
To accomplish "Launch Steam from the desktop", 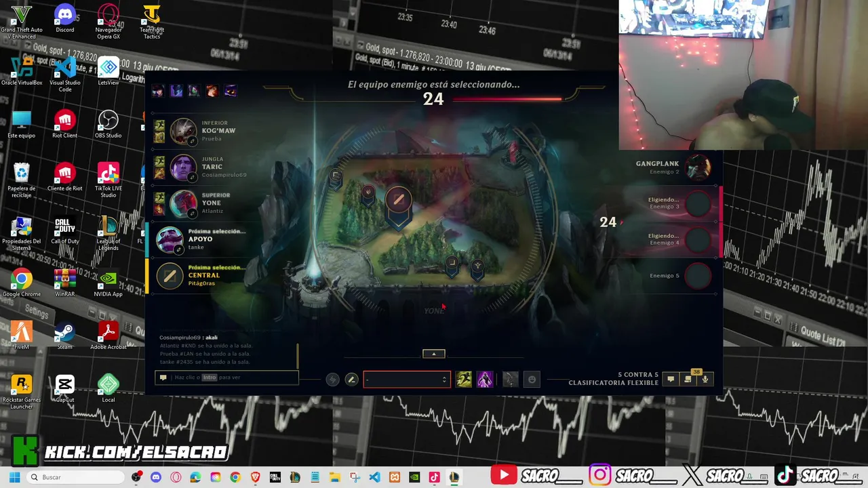I will pyautogui.click(x=65, y=335).
